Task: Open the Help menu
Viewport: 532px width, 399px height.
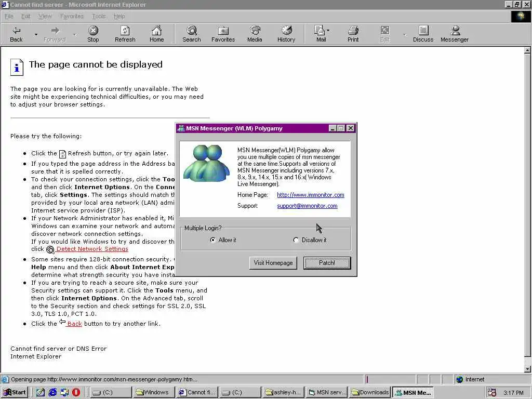Action: [x=119, y=16]
